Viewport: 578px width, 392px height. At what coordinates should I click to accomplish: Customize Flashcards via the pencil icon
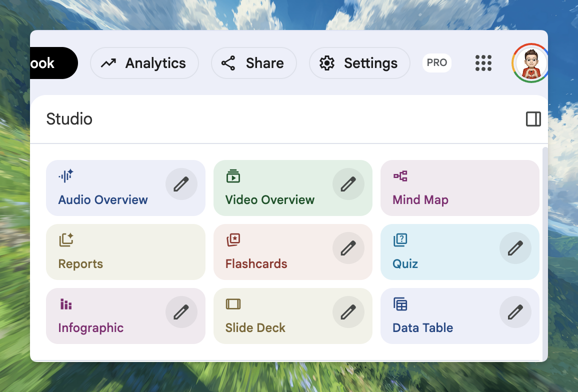coord(348,248)
